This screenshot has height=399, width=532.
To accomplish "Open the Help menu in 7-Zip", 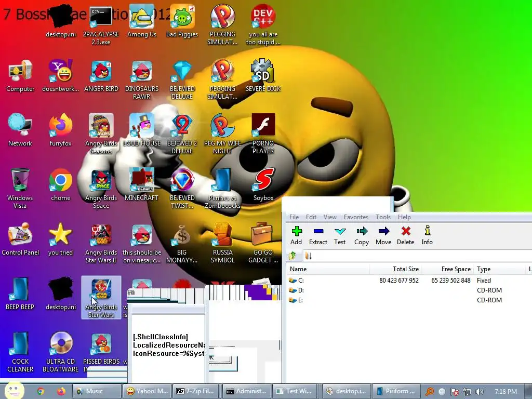I will [404, 217].
